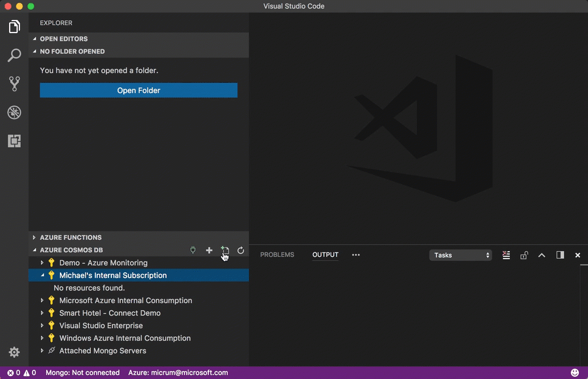588x379 pixels.
Task: Click the key icon beside Smart Hotel - Connect Demo
Action: pos(51,313)
